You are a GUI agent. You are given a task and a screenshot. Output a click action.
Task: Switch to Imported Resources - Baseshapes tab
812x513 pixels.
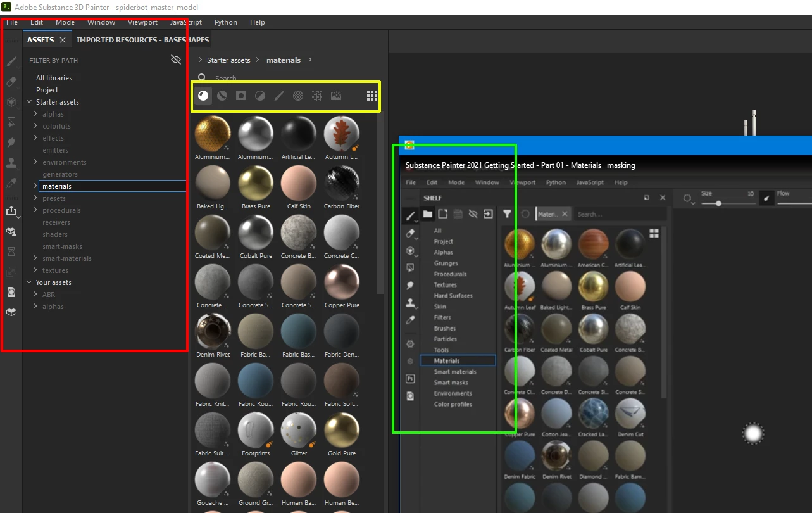coord(142,40)
